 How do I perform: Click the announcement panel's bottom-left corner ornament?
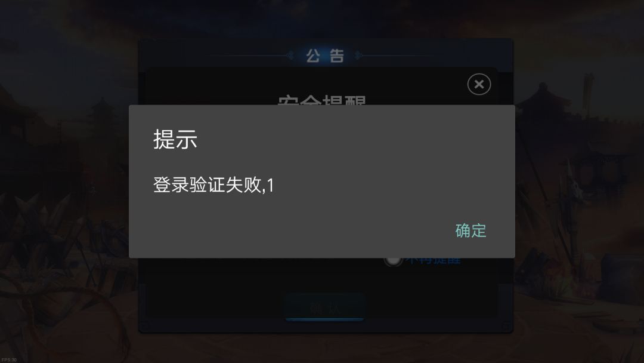click(144, 326)
